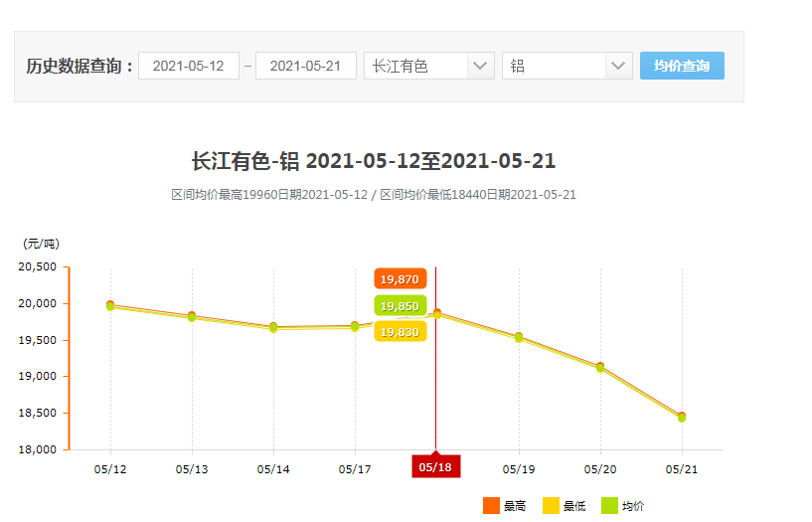Click the 05/12 data point on the chart
This screenshot has width=812, height=522.
click(x=110, y=306)
